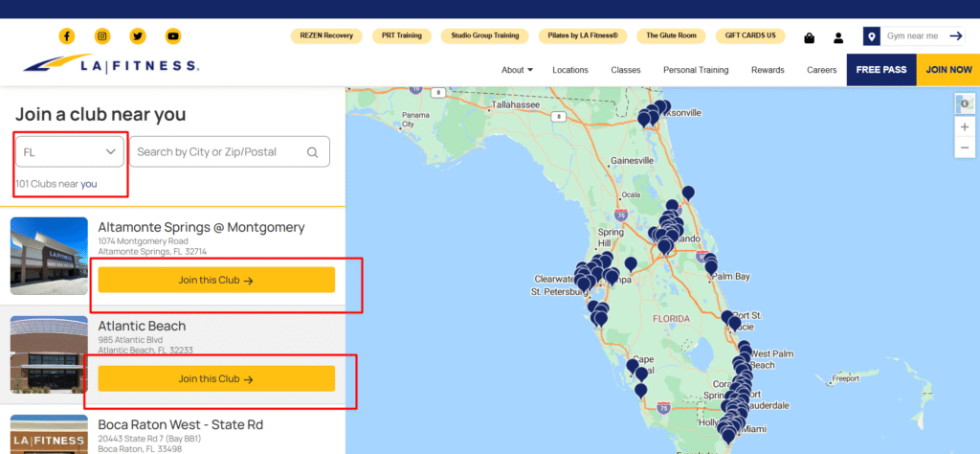Open PRT Training link
980x454 pixels.
[402, 35]
